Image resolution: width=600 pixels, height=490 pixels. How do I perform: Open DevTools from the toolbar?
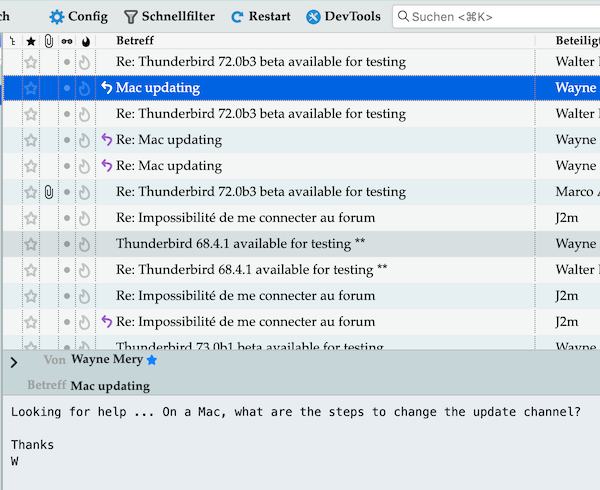pos(314,17)
